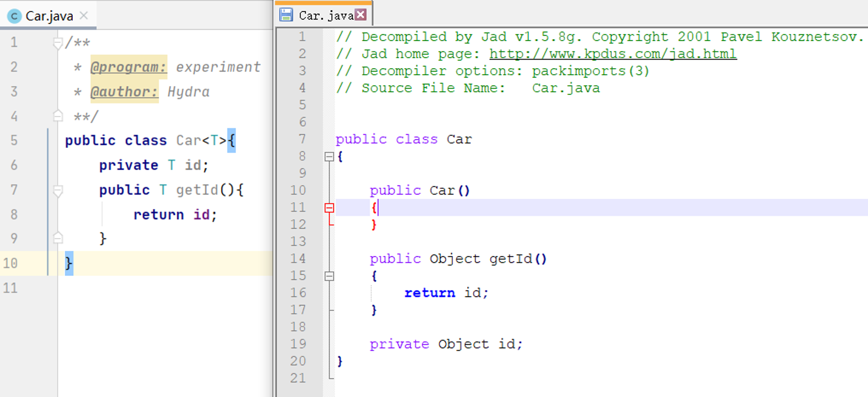
Task: Click the save disk icon on the right Car.java tab
Action: tap(286, 15)
